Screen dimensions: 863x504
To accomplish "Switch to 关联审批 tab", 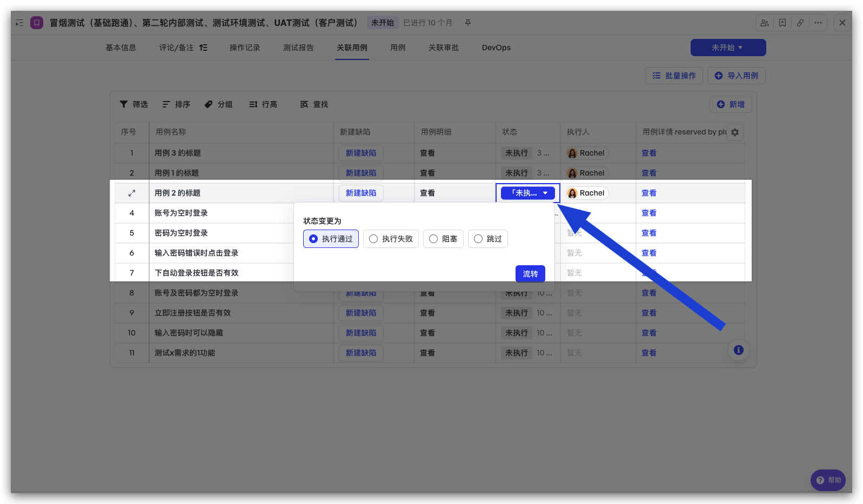I will (444, 48).
